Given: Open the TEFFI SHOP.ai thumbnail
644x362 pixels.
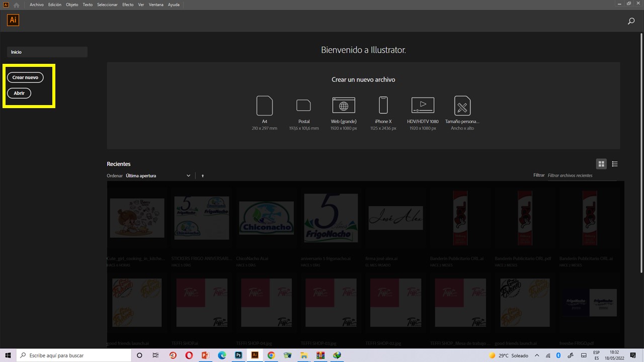Looking at the screenshot, I should (x=202, y=303).
